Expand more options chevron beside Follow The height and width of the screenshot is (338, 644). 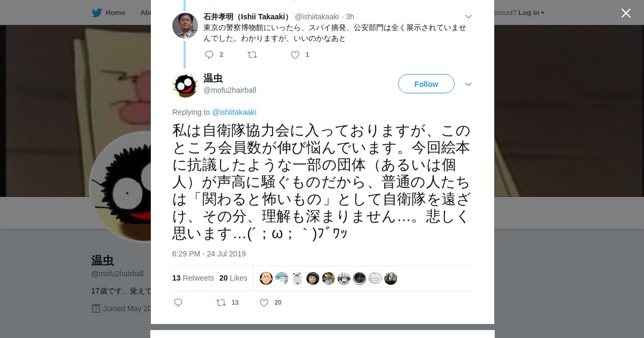pos(469,84)
